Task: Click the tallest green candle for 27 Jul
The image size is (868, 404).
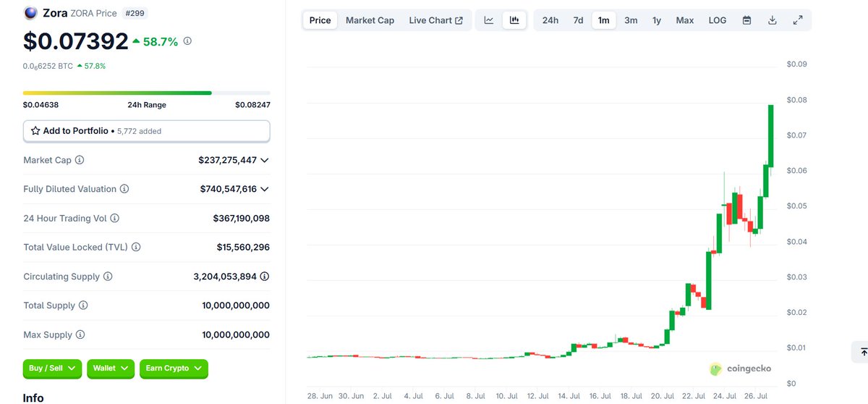Action: tap(771, 136)
